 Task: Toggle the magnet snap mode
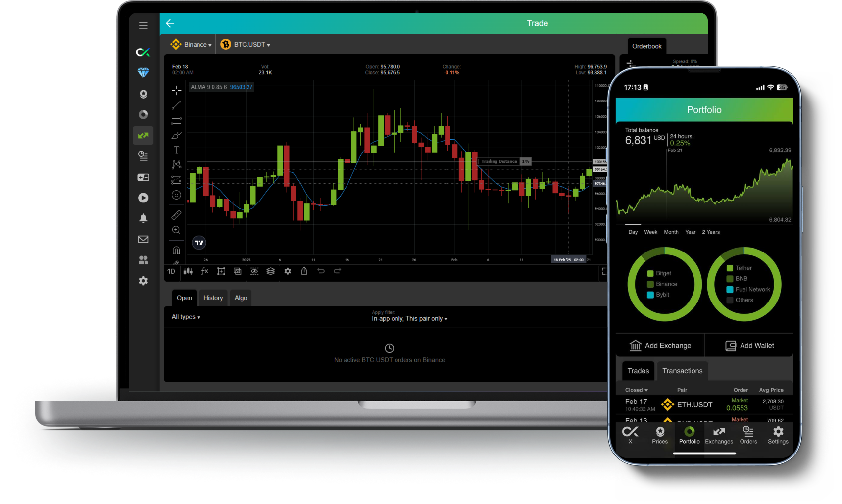point(176,250)
